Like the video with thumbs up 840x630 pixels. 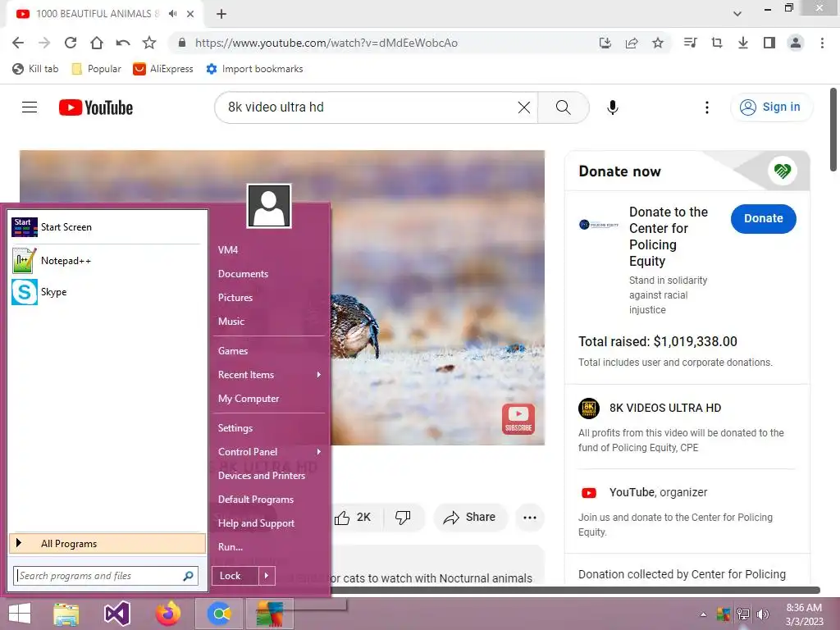pos(353,518)
